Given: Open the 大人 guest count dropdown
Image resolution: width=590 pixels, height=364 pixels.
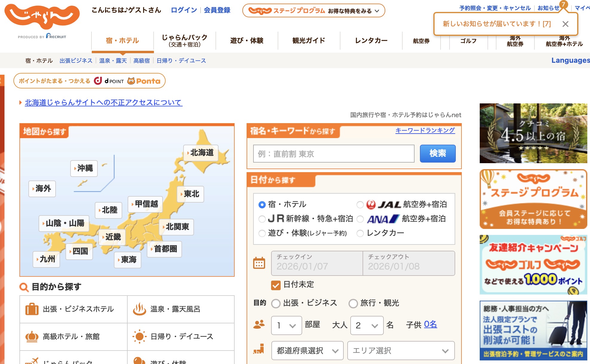Looking at the screenshot, I should (366, 325).
